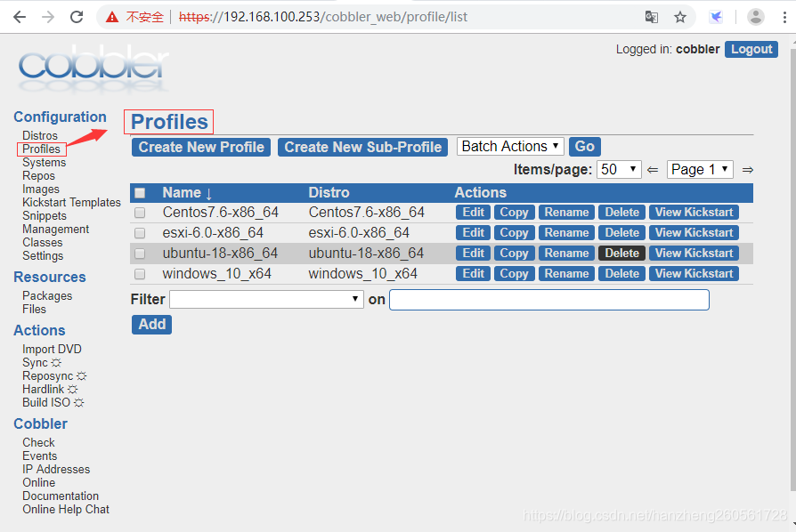
Task: Click the Go button
Action: [x=585, y=147]
